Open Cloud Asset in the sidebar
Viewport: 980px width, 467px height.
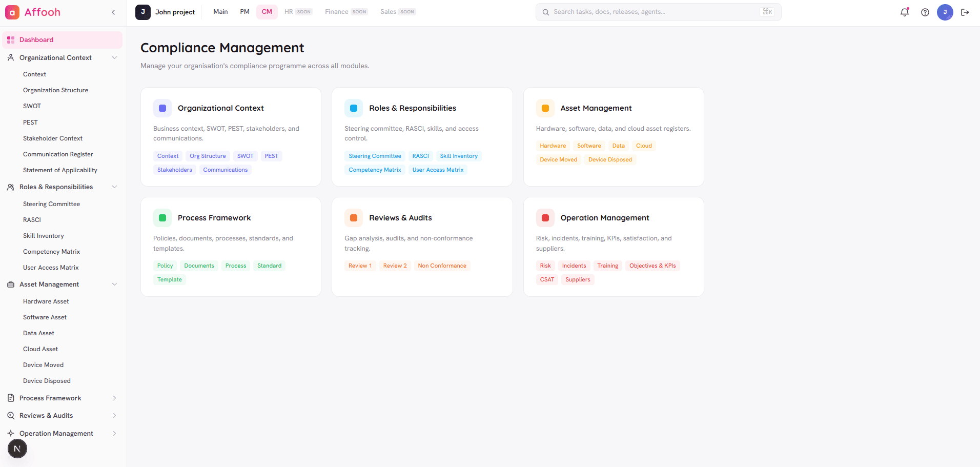(40, 349)
